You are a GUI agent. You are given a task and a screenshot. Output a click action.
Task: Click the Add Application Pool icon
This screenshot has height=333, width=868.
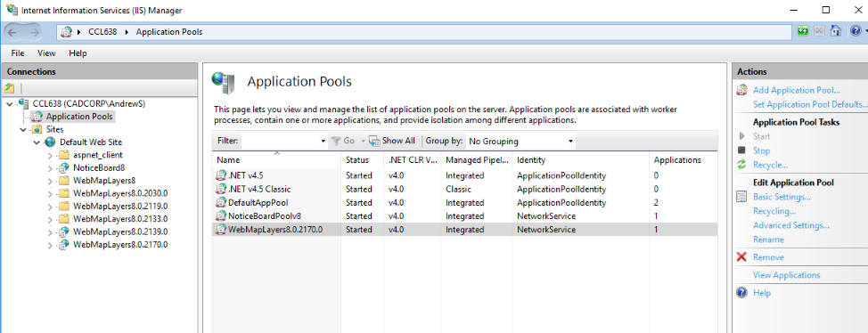tap(741, 90)
